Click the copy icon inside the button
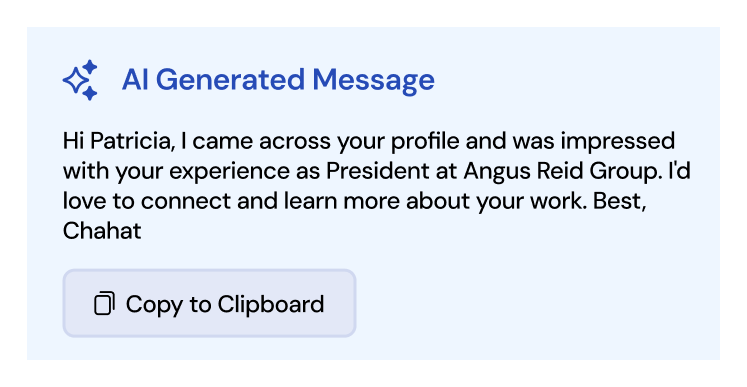This screenshot has width=747, height=387. [104, 304]
